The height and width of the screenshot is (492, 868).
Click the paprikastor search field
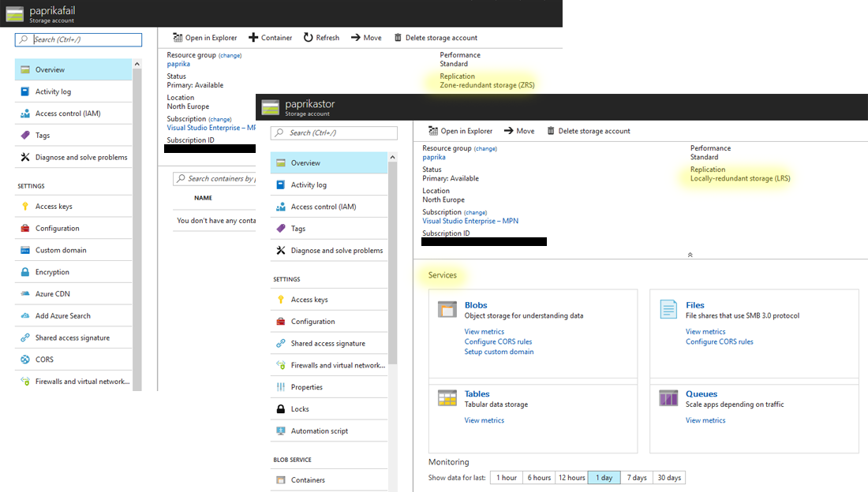pos(334,132)
